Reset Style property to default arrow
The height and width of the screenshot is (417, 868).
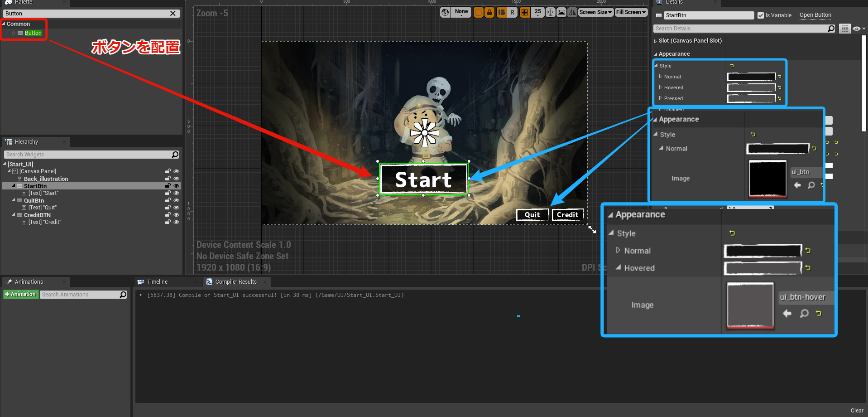(732, 66)
